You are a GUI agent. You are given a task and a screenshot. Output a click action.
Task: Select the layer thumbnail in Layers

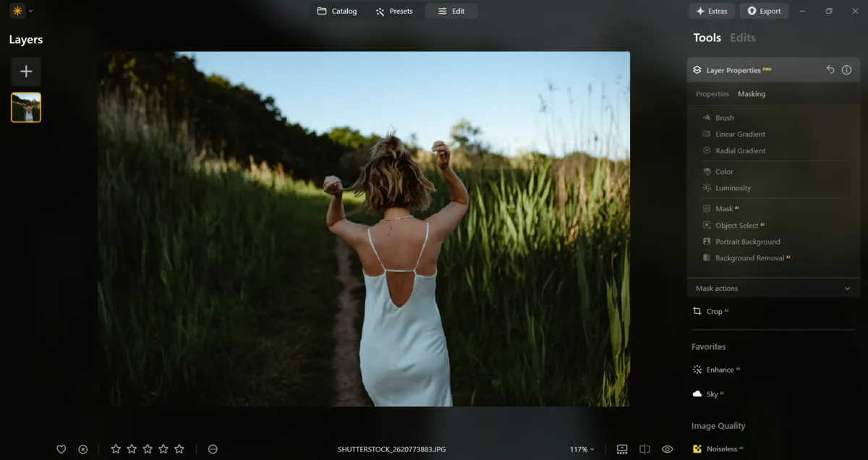(26, 108)
